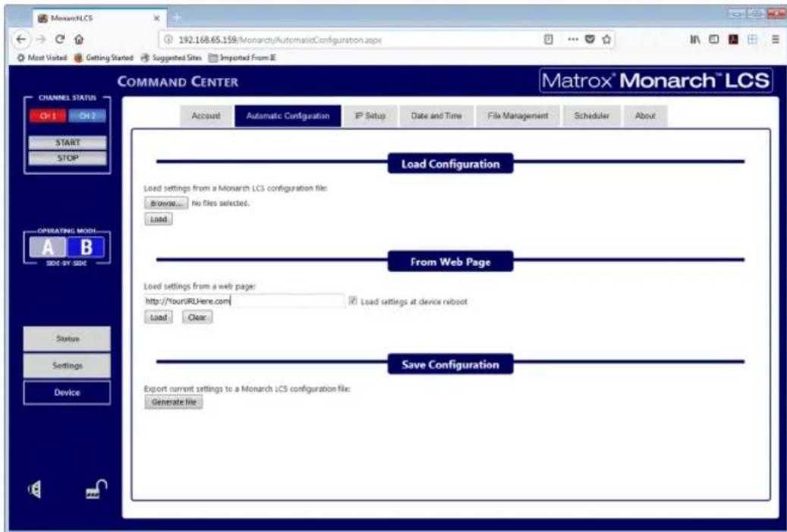This screenshot has height=532, width=787.
Task: Click the Generate file button
Action: pyautogui.click(x=174, y=402)
